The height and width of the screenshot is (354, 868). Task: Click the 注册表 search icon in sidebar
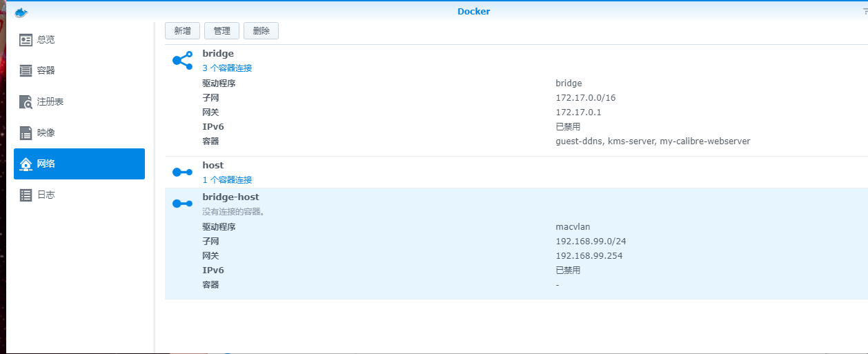coord(26,101)
